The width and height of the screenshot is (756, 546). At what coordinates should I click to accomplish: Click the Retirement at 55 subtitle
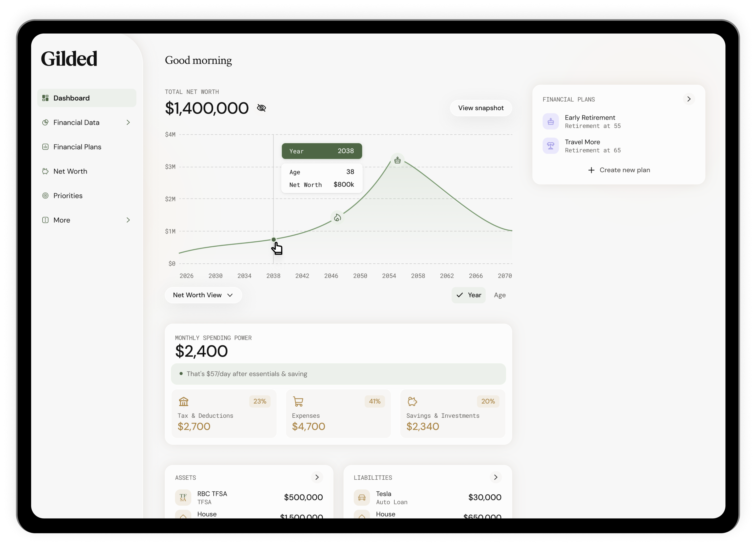593,126
